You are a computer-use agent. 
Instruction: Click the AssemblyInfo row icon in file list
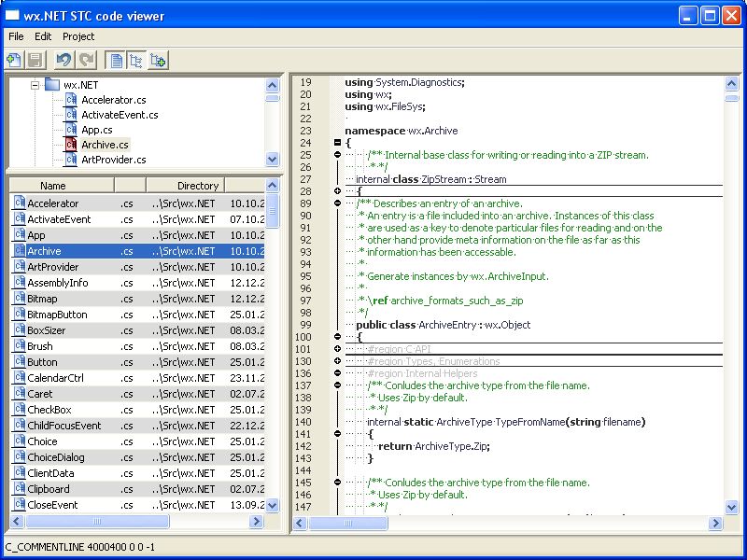click(20, 283)
